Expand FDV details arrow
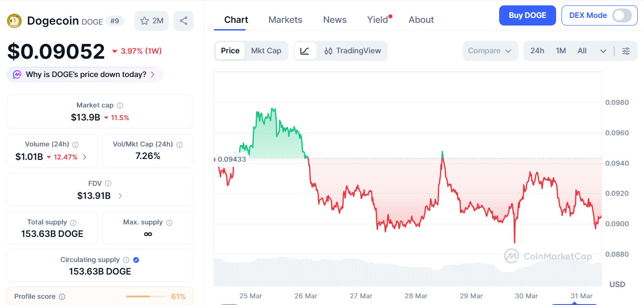 click(120, 196)
